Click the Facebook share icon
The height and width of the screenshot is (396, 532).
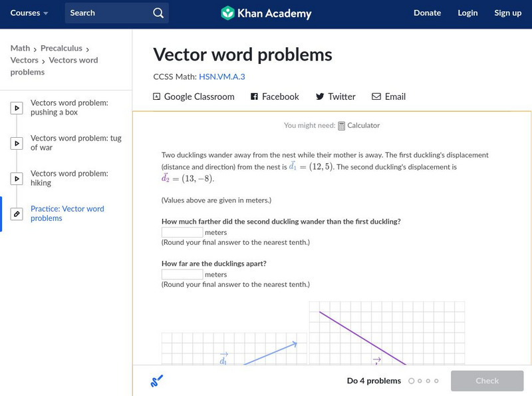(254, 97)
